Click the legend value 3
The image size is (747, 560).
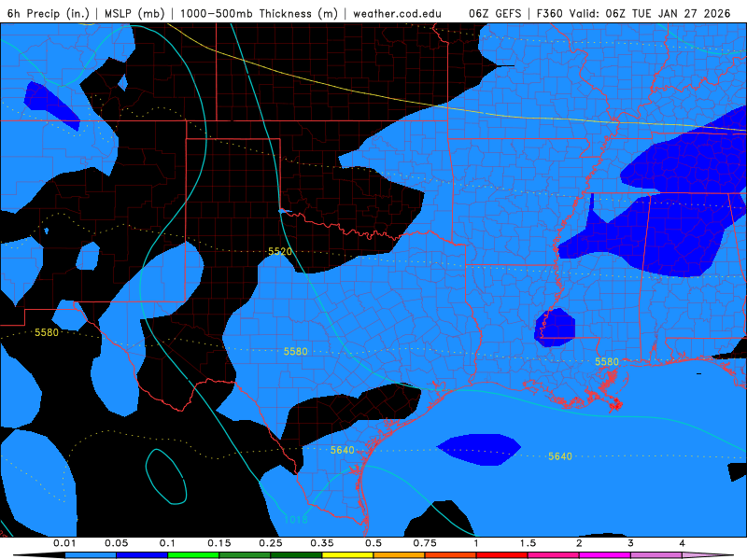(630, 543)
